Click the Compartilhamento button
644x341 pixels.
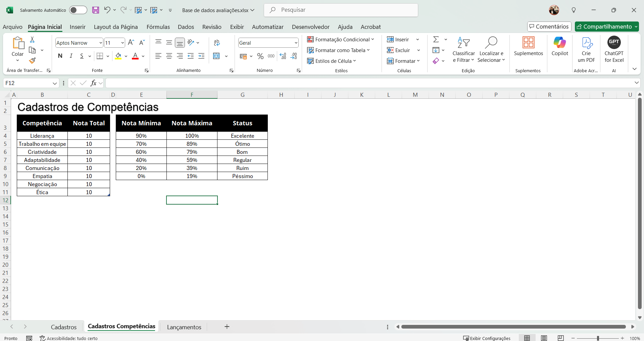click(x=607, y=27)
